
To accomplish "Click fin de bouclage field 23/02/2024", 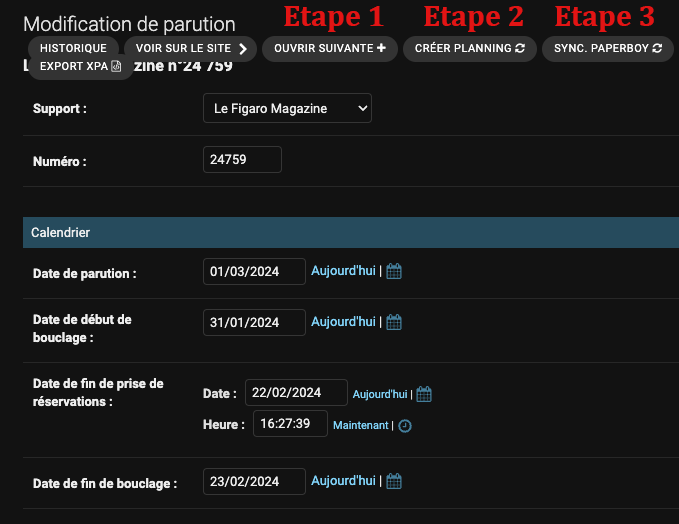I will point(254,482).
